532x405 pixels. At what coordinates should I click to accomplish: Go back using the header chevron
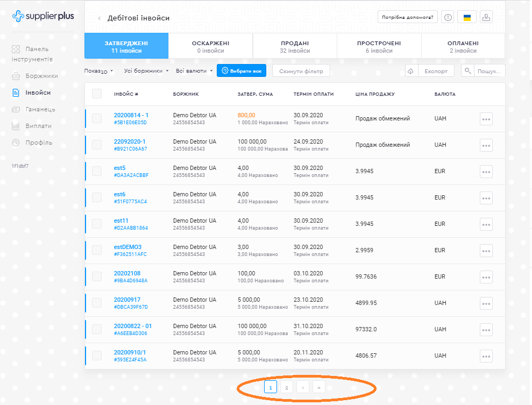pyautogui.click(x=99, y=18)
